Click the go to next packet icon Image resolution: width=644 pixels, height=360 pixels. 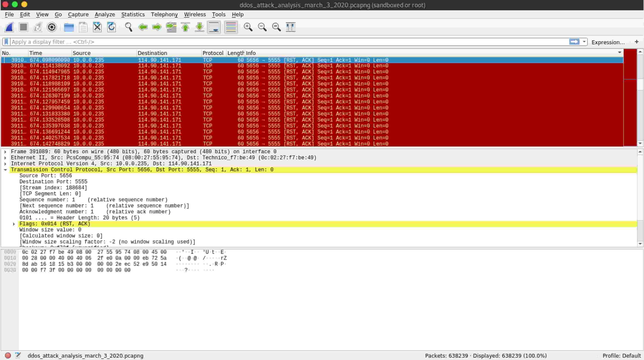click(156, 27)
